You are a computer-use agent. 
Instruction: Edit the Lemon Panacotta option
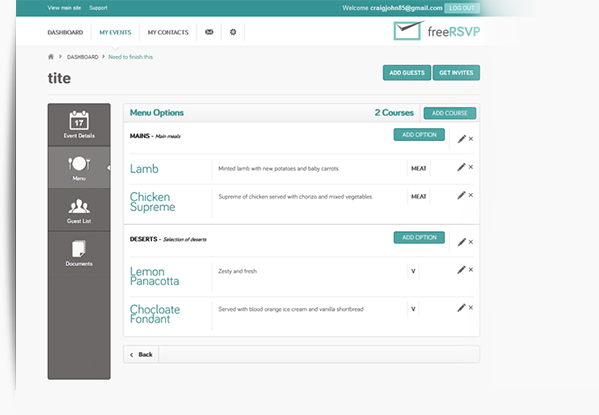pos(461,270)
